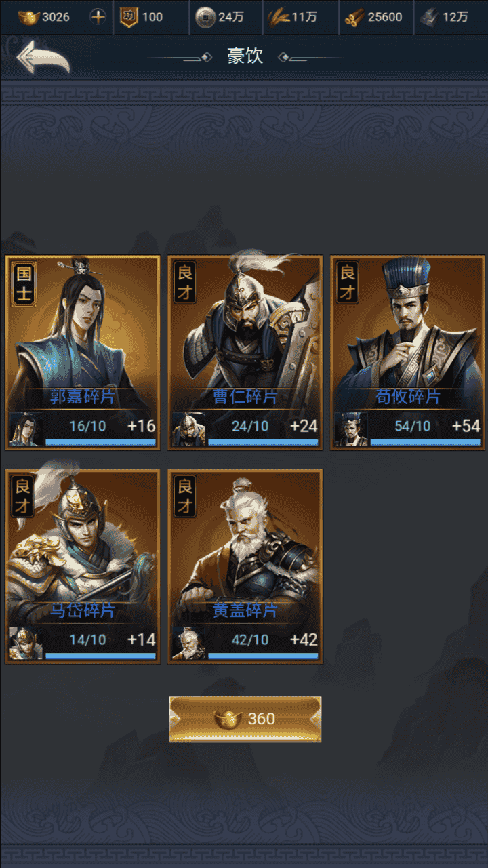Open the 黄盖碎片 hero card

click(x=245, y=566)
